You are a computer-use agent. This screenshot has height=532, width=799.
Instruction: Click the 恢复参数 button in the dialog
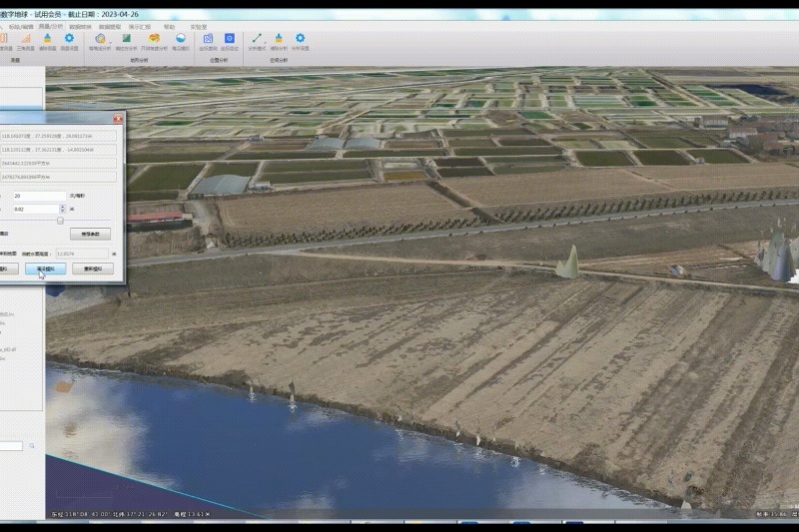pyautogui.click(x=90, y=235)
